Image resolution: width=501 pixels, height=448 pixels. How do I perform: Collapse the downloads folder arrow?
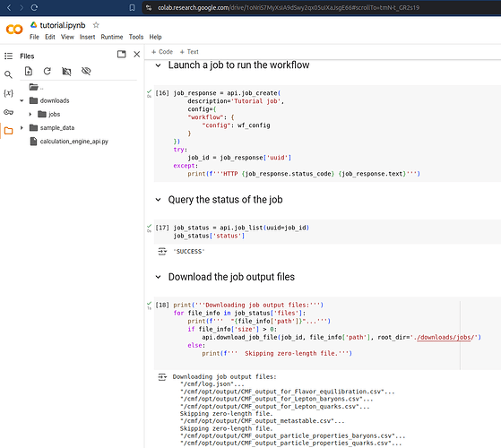tap(22, 101)
